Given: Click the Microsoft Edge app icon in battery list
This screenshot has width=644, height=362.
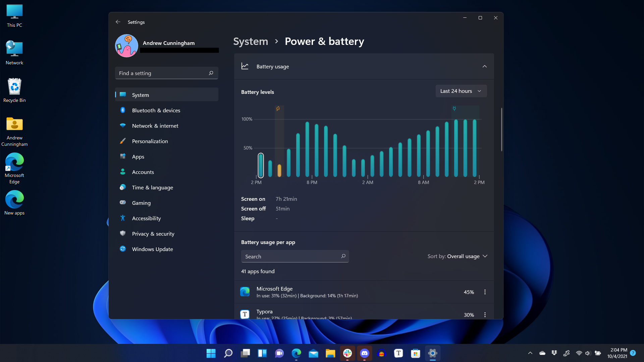Looking at the screenshot, I should point(245,292).
